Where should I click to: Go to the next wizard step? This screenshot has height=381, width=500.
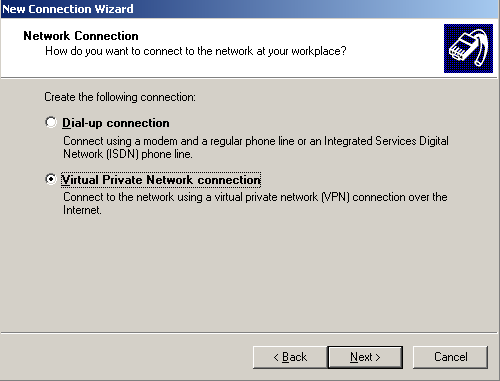tap(365, 357)
